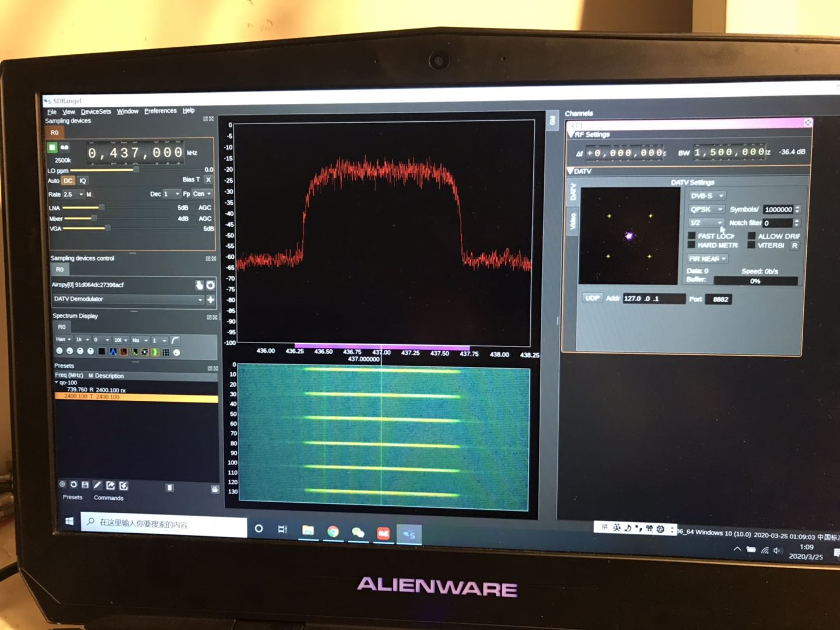The width and height of the screenshot is (840, 630).
Task: Open File Explorer from the taskbar
Action: [307, 530]
